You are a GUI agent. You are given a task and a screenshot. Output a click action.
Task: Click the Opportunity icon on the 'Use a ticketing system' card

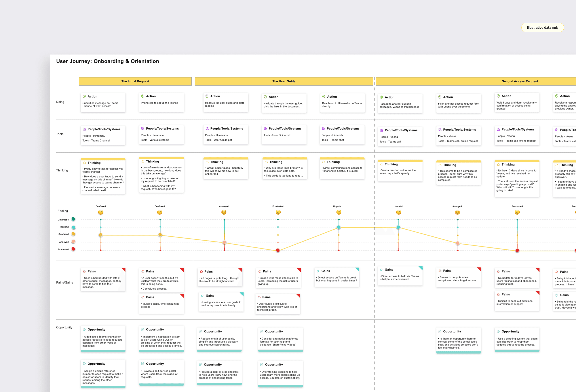point(498,331)
